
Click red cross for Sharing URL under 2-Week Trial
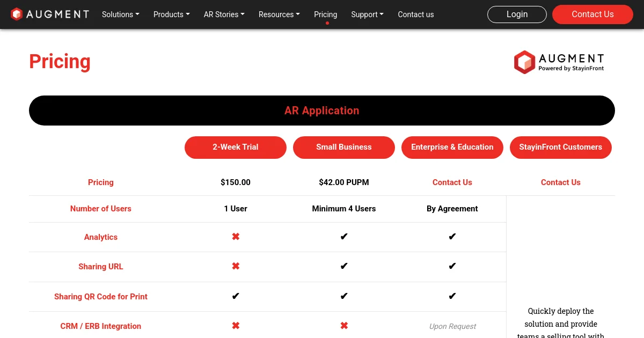point(236,266)
